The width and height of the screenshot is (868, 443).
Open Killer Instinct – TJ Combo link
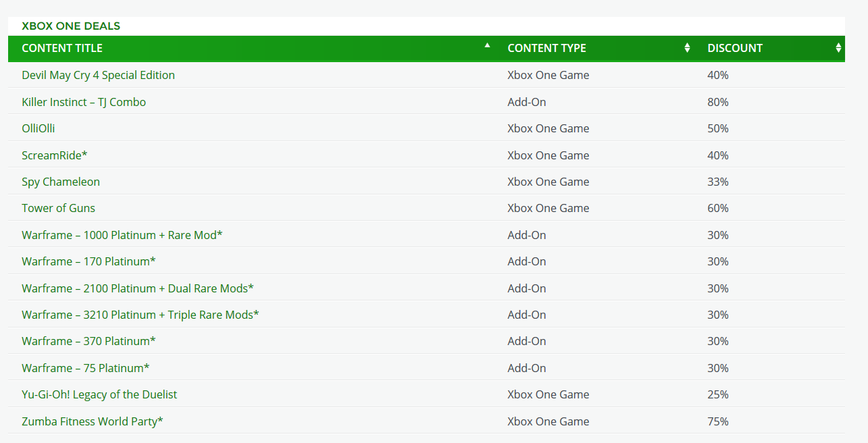click(x=84, y=102)
